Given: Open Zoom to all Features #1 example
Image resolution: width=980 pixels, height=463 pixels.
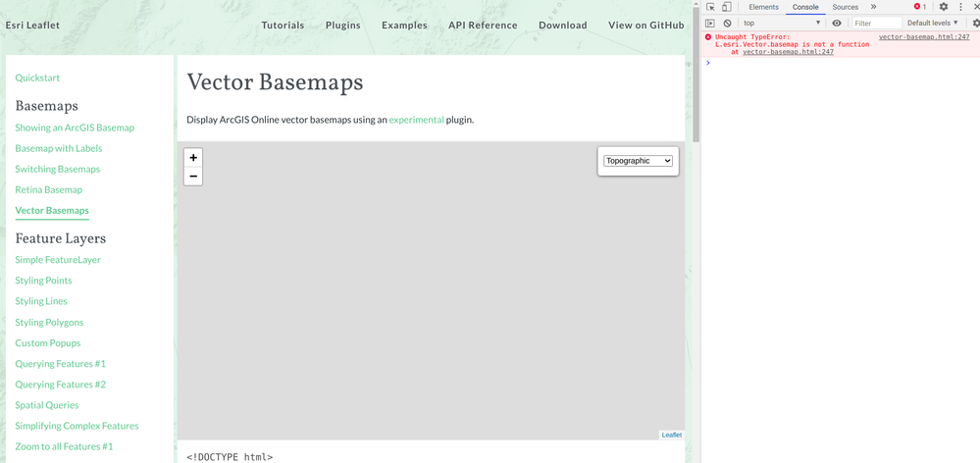Looking at the screenshot, I should [64, 446].
